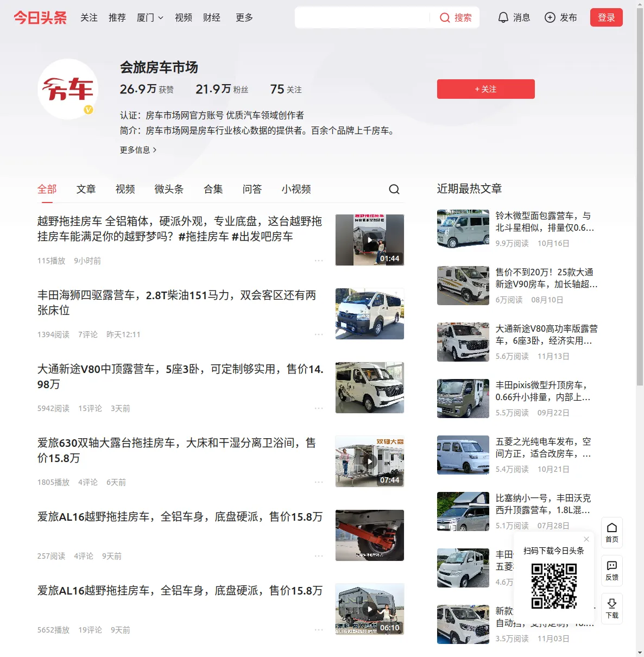This screenshot has height=657, width=644.
Task: Click the red 登录 button
Action: point(607,17)
